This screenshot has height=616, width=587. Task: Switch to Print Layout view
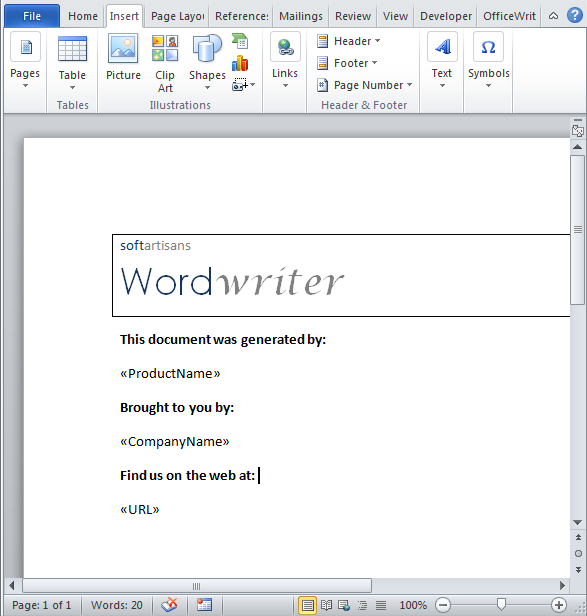(x=307, y=605)
